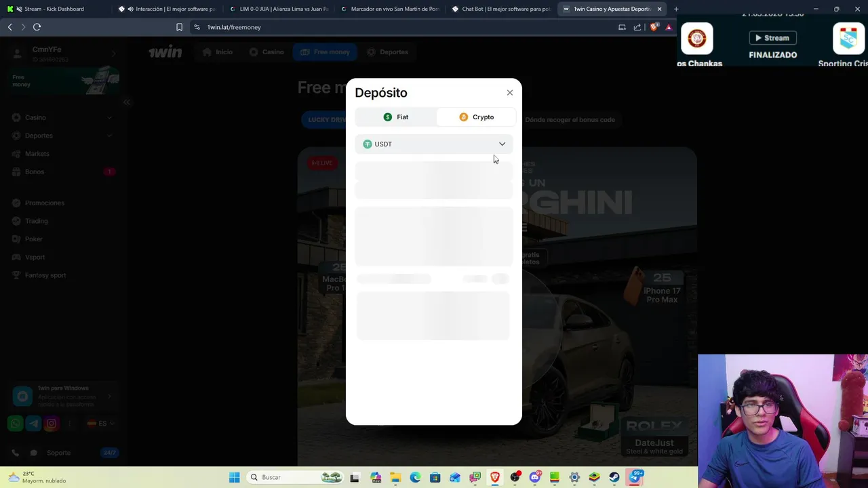Open Trading in the sidebar
This screenshot has height=488, width=868.
[x=36, y=221]
